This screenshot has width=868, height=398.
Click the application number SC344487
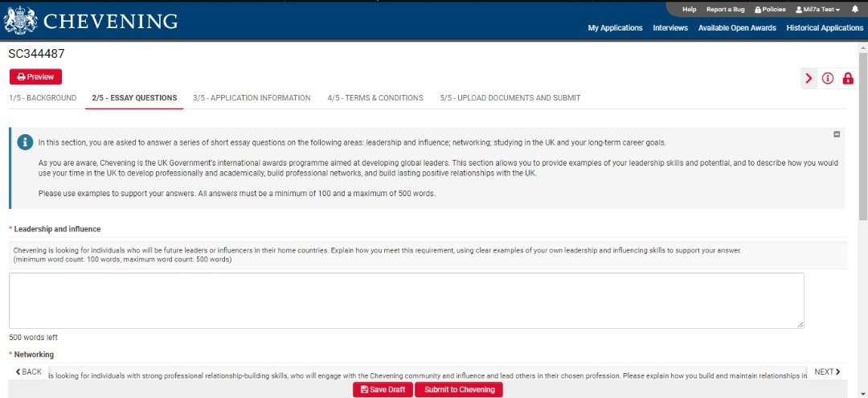36,54
